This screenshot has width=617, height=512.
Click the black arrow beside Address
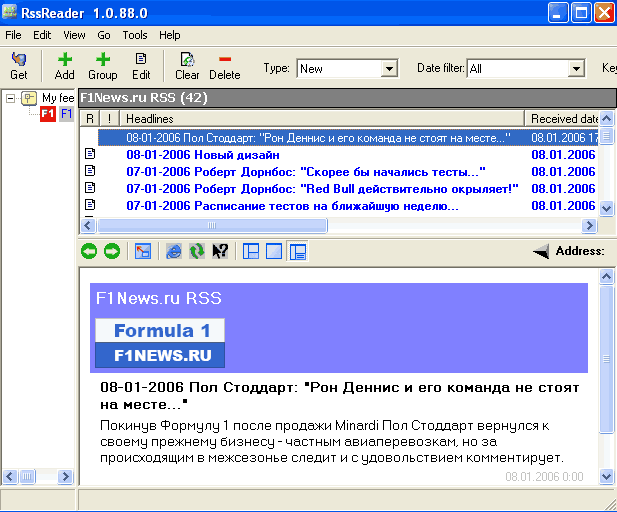coord(541,251)
